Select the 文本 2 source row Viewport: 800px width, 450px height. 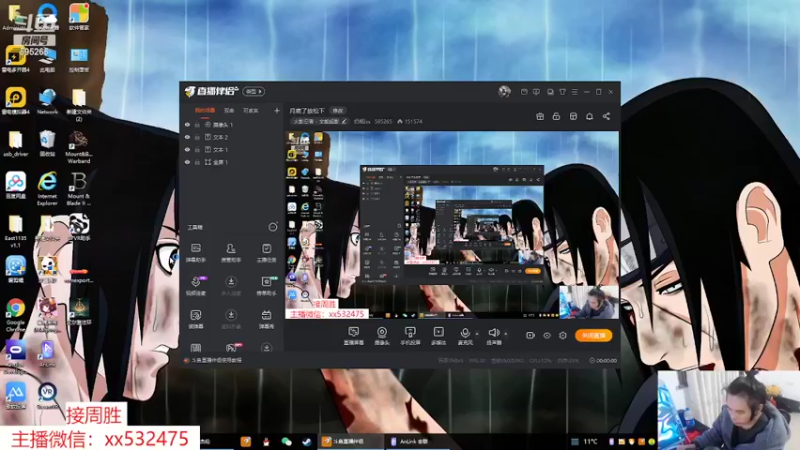(232, 137)
